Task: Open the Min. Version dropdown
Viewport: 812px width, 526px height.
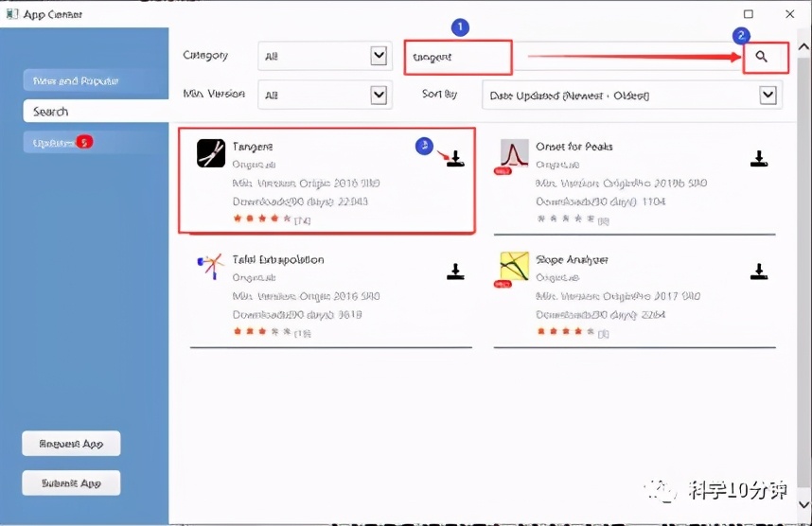Action: [325, 95]
